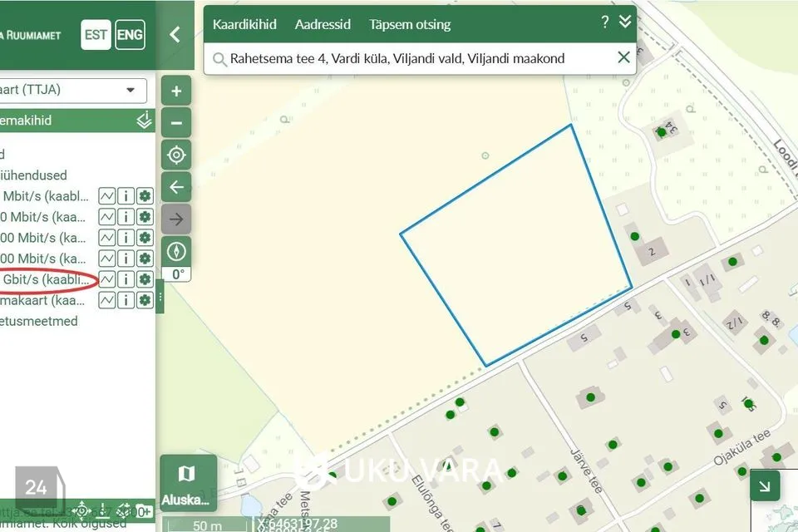This screenshot has height=532, width=798.
Task: Collapse the emakihid section header
Action: click(77, 121)
